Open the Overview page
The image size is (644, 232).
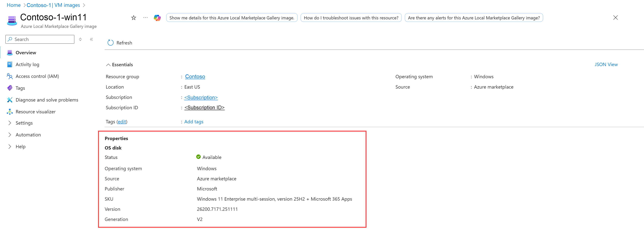[26, 52]
